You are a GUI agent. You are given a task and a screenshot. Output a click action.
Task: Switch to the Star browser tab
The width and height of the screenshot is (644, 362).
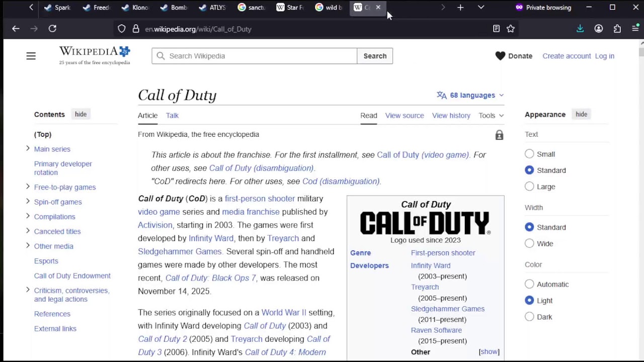[291, 8]
